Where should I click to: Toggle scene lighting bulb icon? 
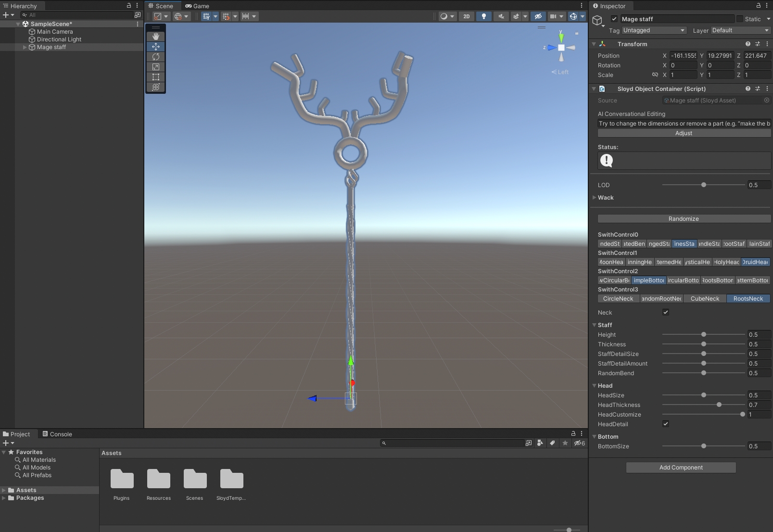click(x=483, y=16)
